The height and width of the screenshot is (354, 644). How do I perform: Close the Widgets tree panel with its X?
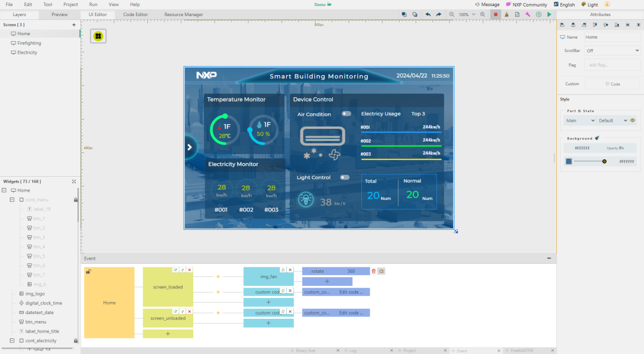click(x=74, y=181)
